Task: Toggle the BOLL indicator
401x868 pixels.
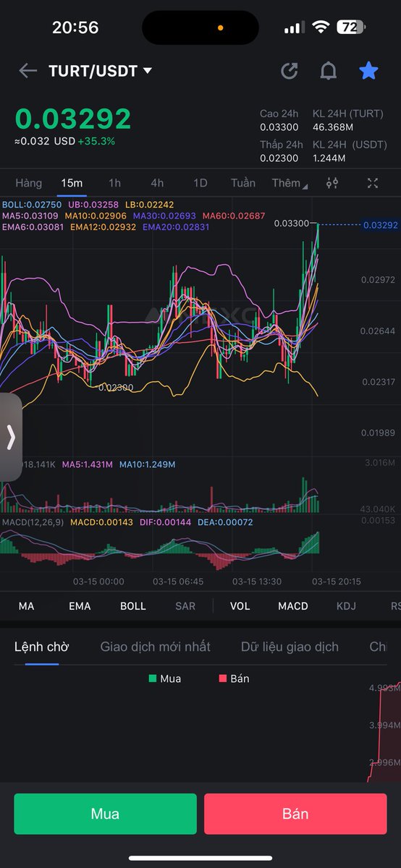Action: pyautogui.click(x=133, y=606)
